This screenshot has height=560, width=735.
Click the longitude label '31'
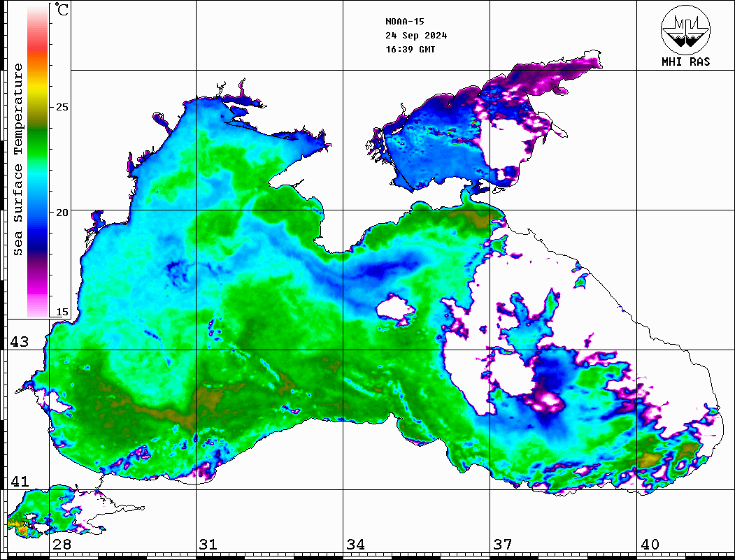point(208,544)
